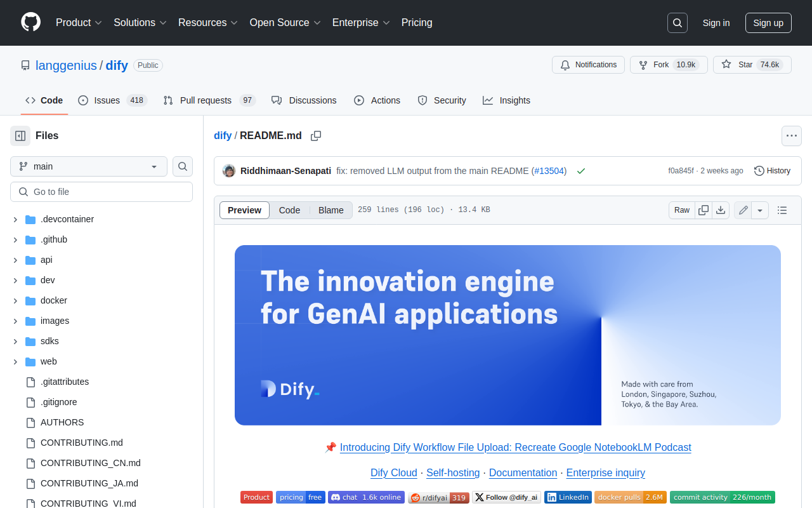The height and width of the screenshot is (508, 812).
Task: Switch to the Discussions tab
Action: 304,100
